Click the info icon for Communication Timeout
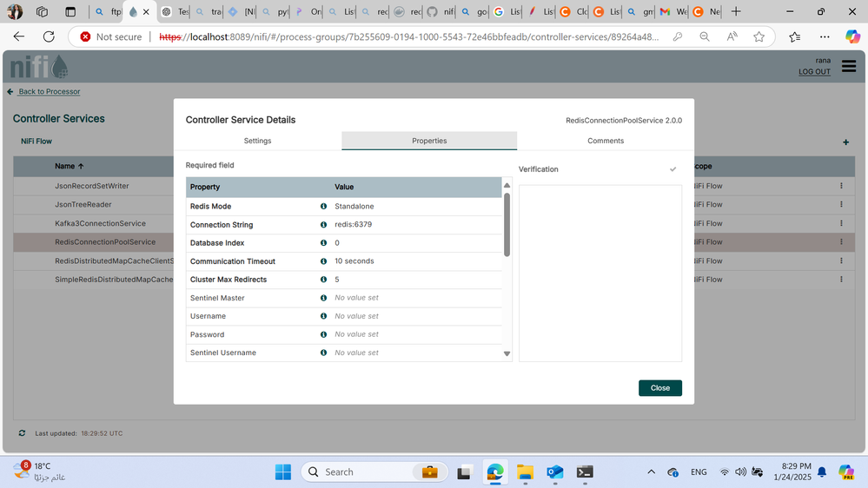This screenshot has width=868, height=488. pyautogui.click(x=323, y=261)
